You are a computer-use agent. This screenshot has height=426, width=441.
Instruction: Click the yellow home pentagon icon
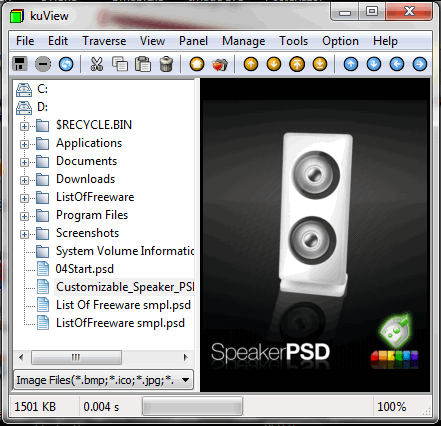(197, 64)
